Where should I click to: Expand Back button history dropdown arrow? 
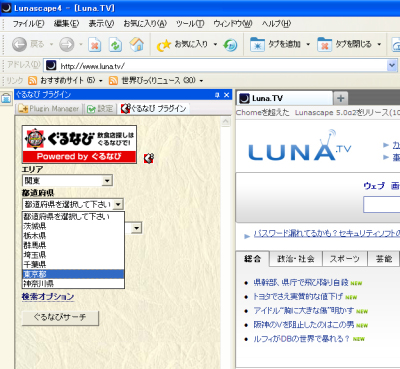(x=51, y=44)
